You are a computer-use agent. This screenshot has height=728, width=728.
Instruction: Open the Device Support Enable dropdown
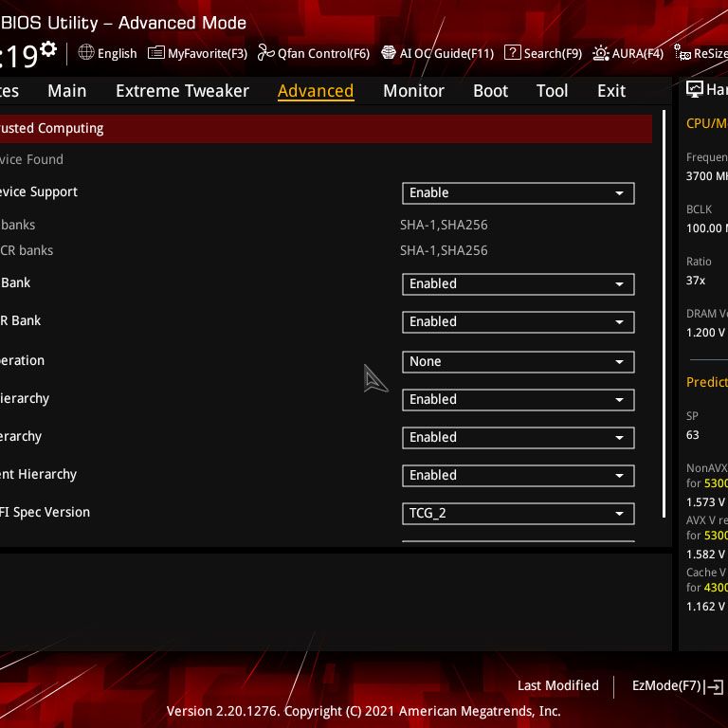[x=519, y=193]
